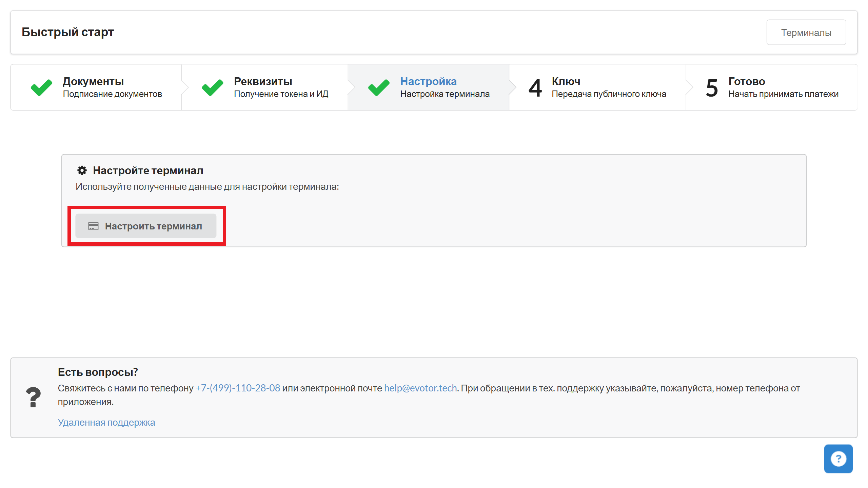The image size is (868, 488).
Task: Click the Настройте терминал heading text
Action: pos(148,170)
